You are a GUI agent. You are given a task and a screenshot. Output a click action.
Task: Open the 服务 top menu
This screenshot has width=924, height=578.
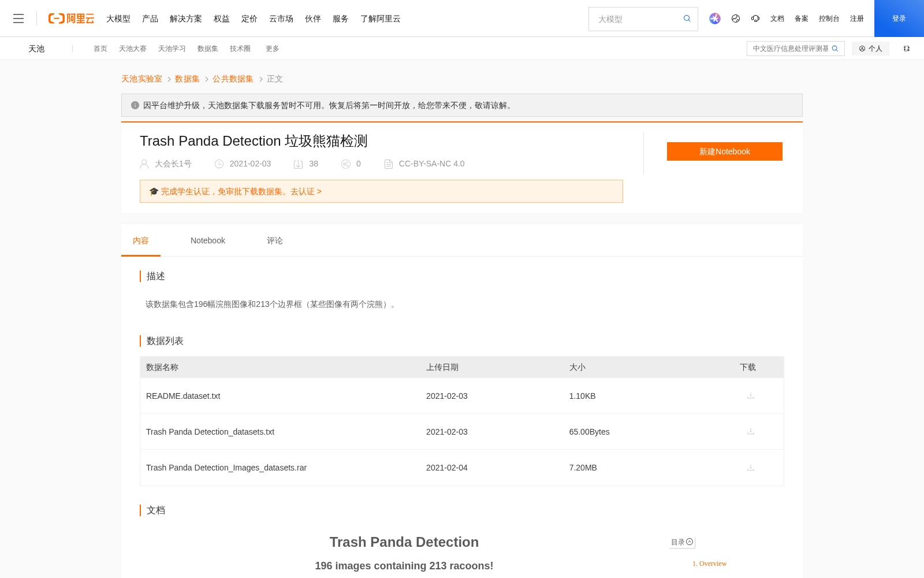pos(341,18)
